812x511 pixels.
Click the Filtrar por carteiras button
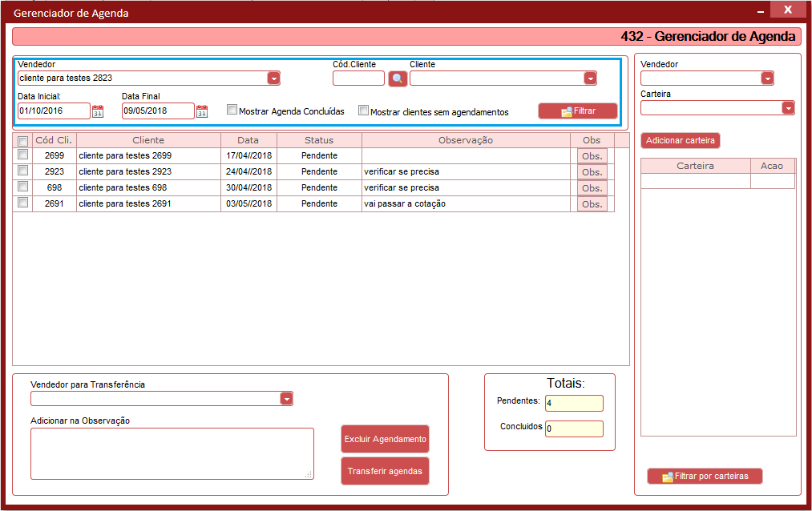coord(705,477)
